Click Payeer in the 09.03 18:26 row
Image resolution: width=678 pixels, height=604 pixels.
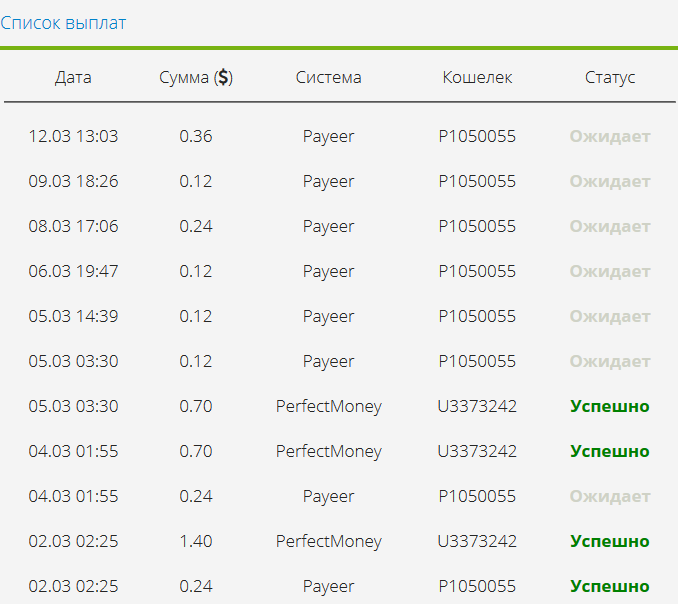(329, 182)
